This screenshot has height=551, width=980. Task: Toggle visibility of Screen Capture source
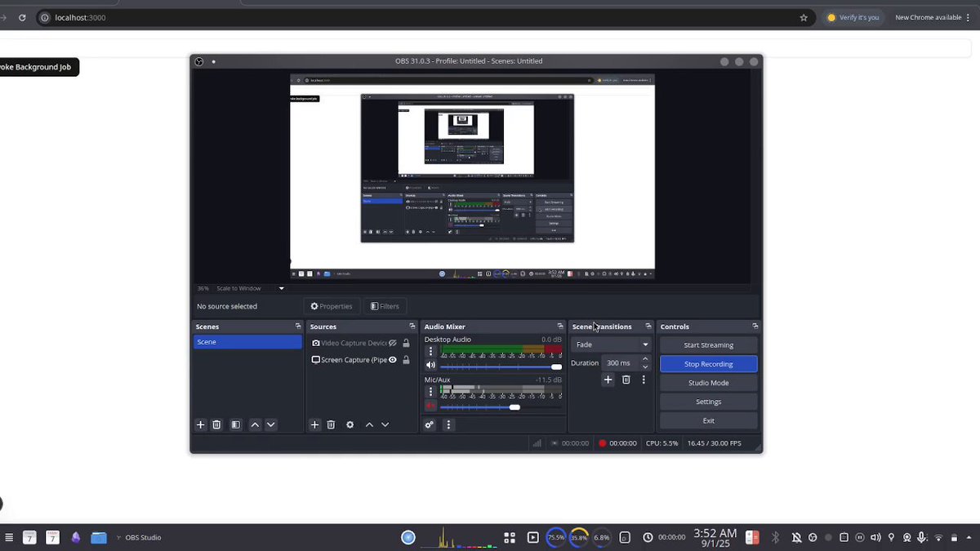393,359
